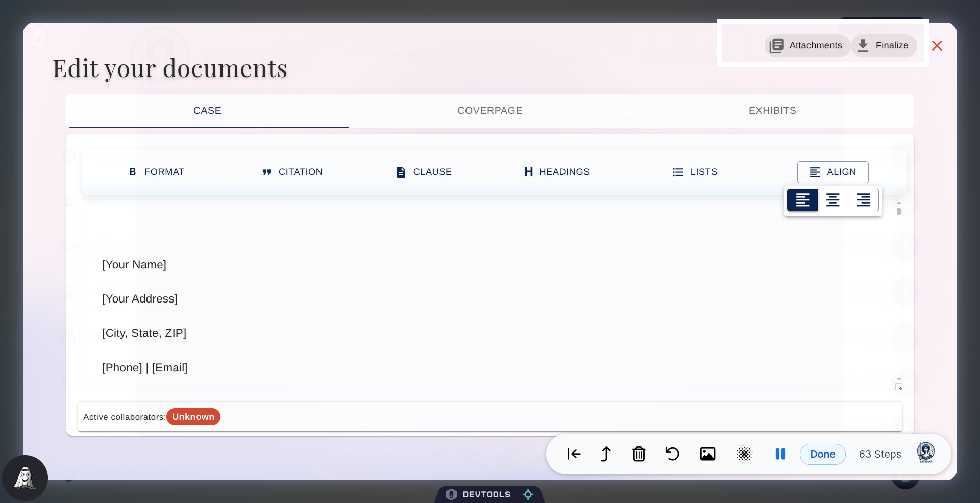This screenshot has width=980, height=503.
Task: Click the Unknown collaborator badge
Action: 193,417
